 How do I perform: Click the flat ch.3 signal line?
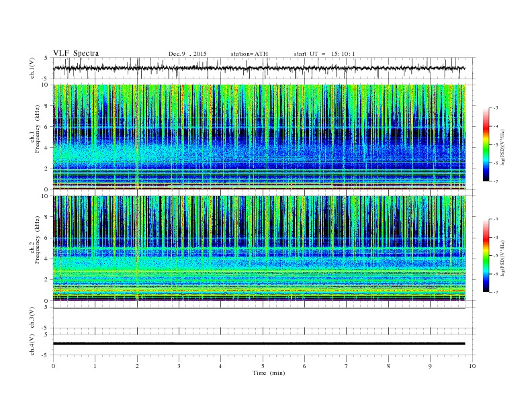tap(259, 309)
